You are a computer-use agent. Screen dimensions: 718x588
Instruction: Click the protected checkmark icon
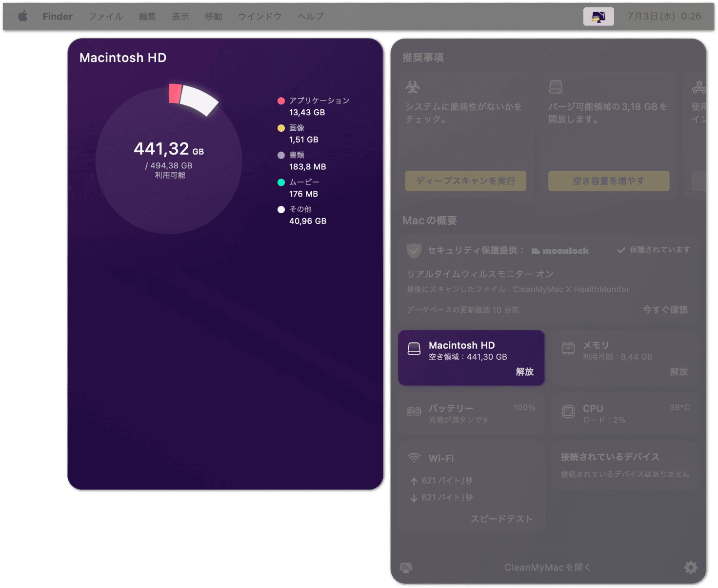[621, 250]
